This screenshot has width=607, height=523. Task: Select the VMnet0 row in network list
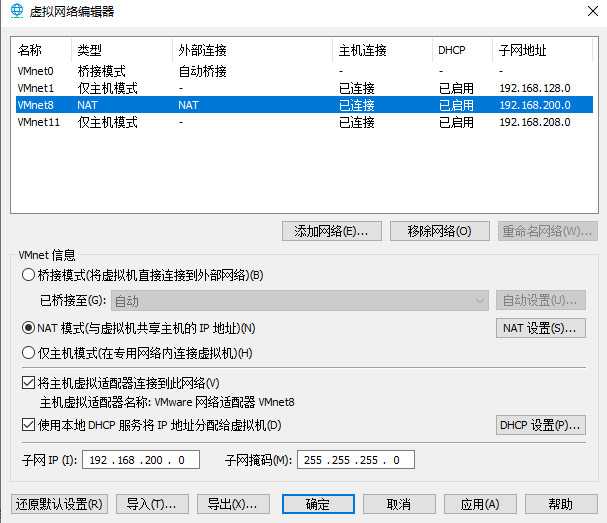pyautogui.click(x=304, y=71)
